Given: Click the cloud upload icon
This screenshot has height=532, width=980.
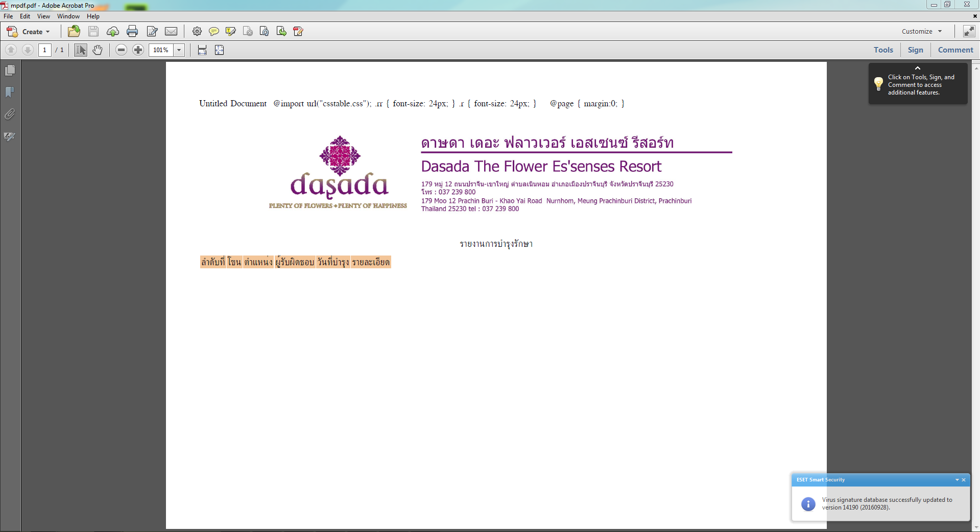Looking at the screenshot, I should click(113, 32).
